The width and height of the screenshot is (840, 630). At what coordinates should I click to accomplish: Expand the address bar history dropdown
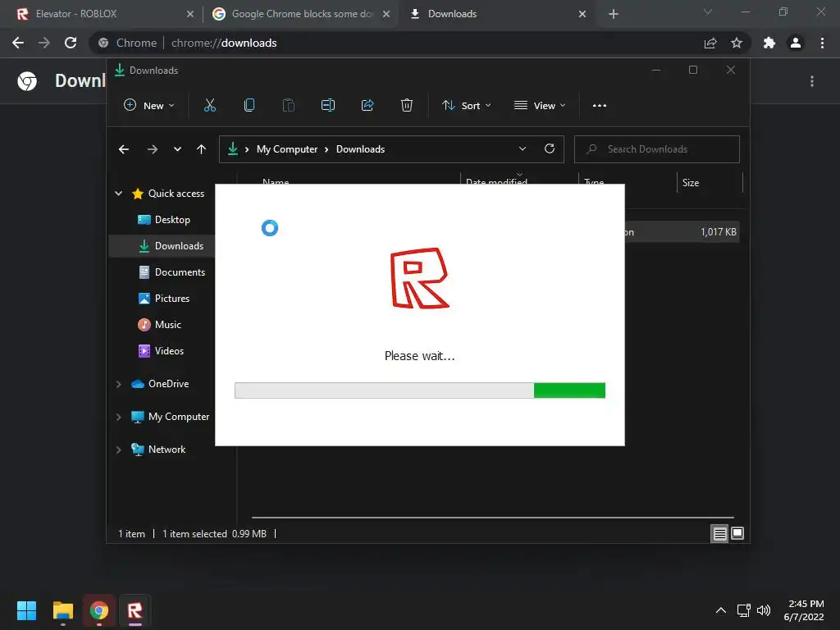click(x=523, y=149)
